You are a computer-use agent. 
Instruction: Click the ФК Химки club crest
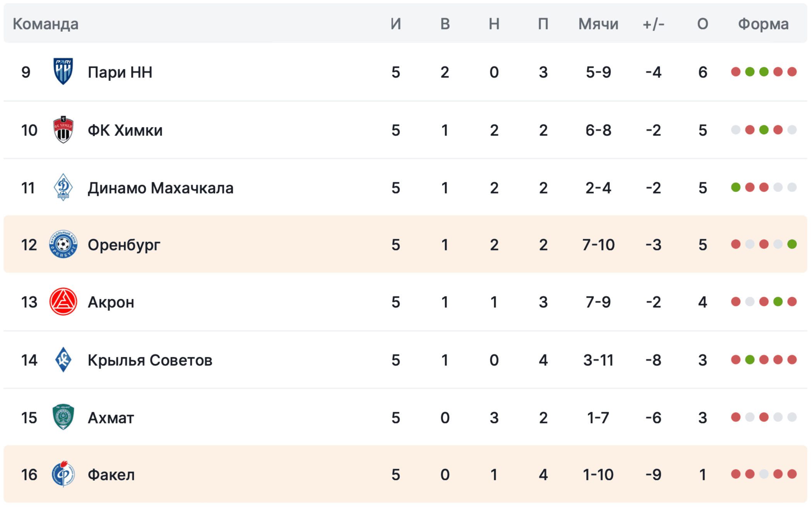tap(63, 130)
